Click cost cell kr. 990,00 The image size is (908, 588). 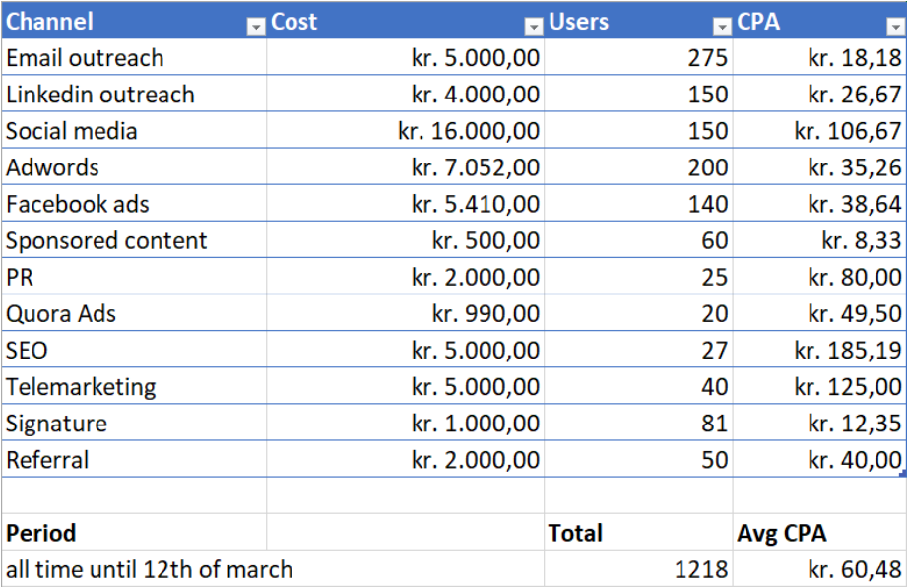click(406, 313)
